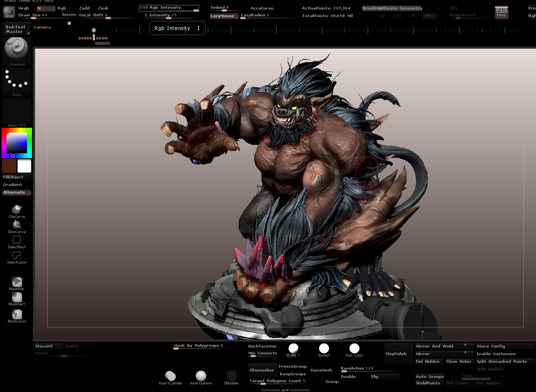Click the Double option

click(x=354, y=377)
